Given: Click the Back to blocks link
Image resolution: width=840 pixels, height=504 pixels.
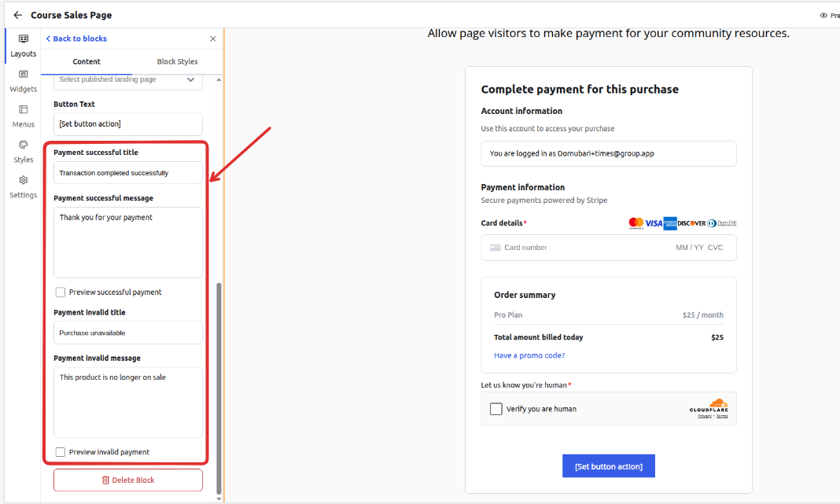Looking at the screenshot, I should coord(76,39).
